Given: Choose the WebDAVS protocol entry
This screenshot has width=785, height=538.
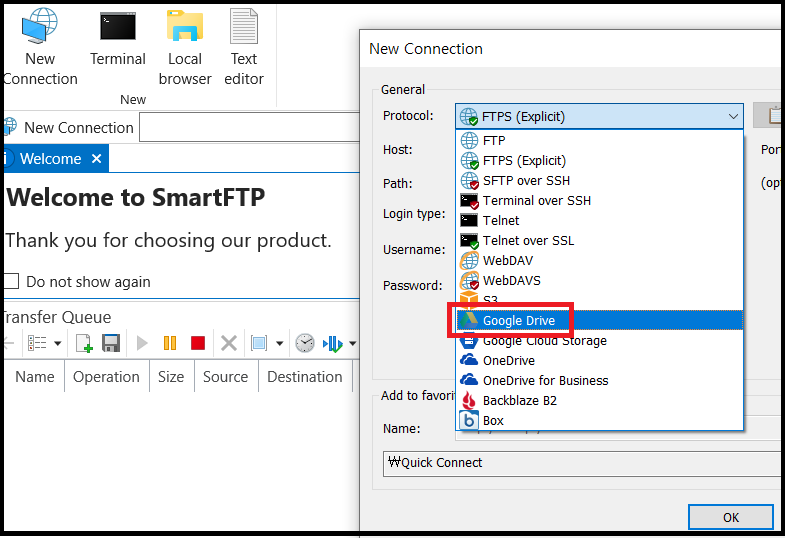Looking at the screenshot, I should pyautogui.click(x=599, y=281).
